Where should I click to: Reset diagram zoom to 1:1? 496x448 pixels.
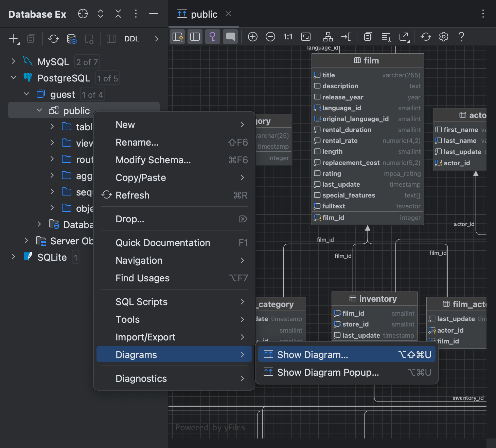click(288, 37)
